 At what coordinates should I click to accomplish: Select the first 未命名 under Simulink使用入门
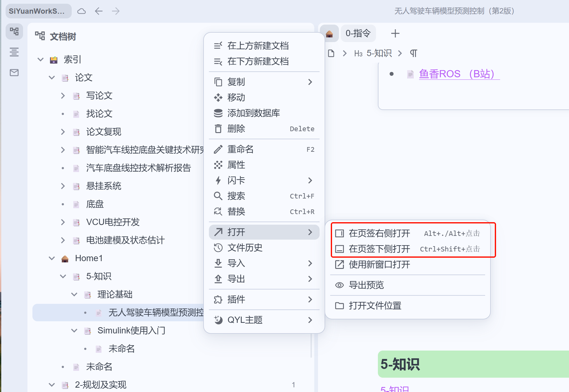(122, 349)
